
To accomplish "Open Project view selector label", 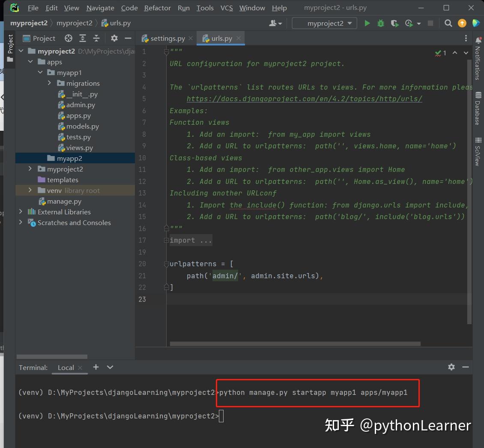I will 44,38.
